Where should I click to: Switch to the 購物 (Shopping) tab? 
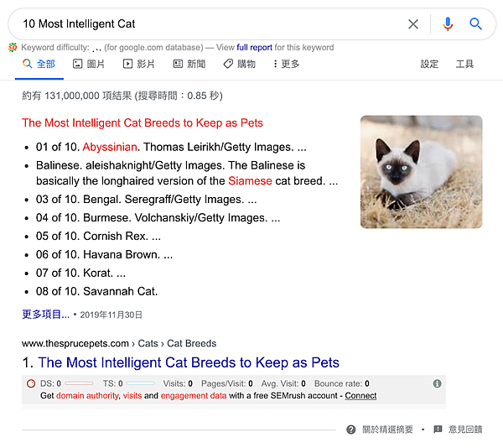coord(239,64)
